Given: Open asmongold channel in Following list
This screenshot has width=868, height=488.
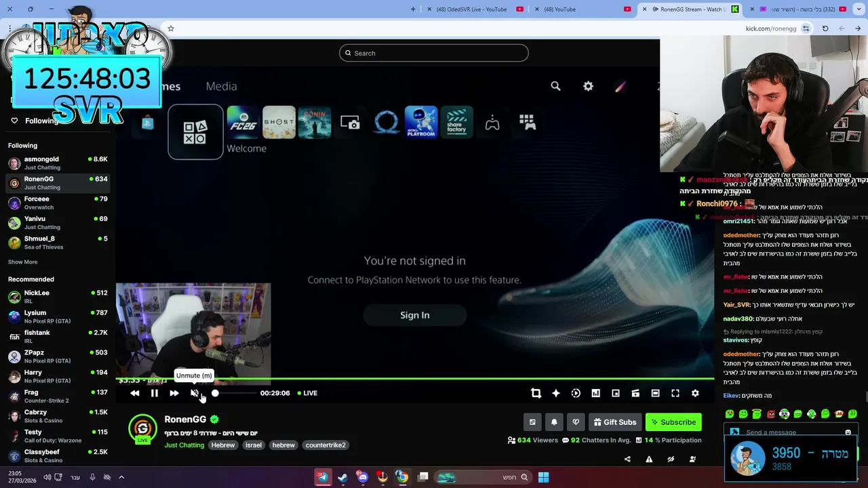Looking at the screenshot, I should coord(58,163).
